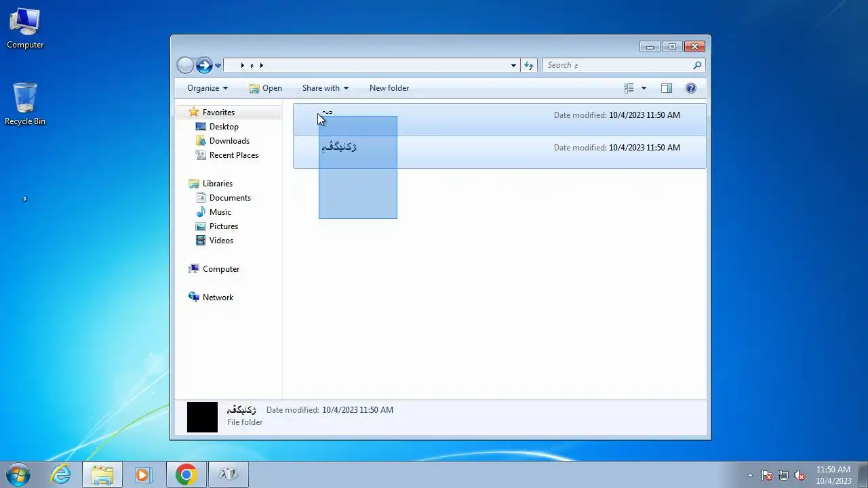Click the Action Center flag icon
The width and height of the screenshot is (868, 488).
point(767,475)
